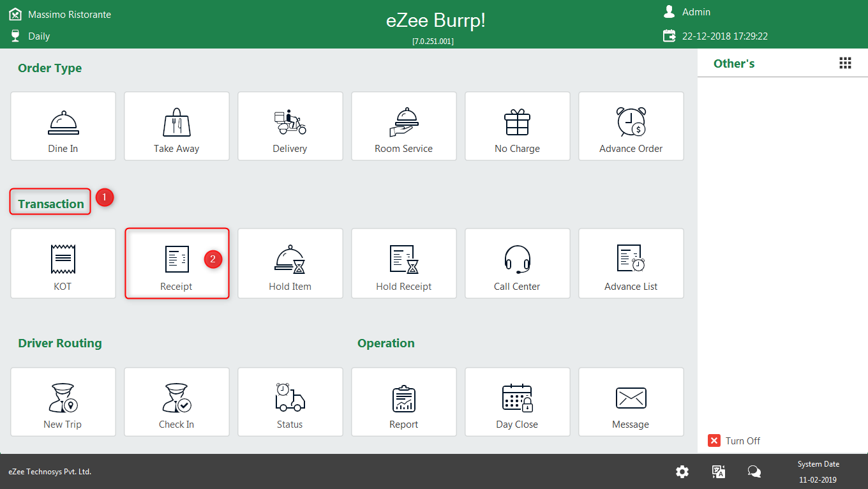Click the System Date 11-02-2019 value
Viewport: 868px width, 489px height.
818,479
